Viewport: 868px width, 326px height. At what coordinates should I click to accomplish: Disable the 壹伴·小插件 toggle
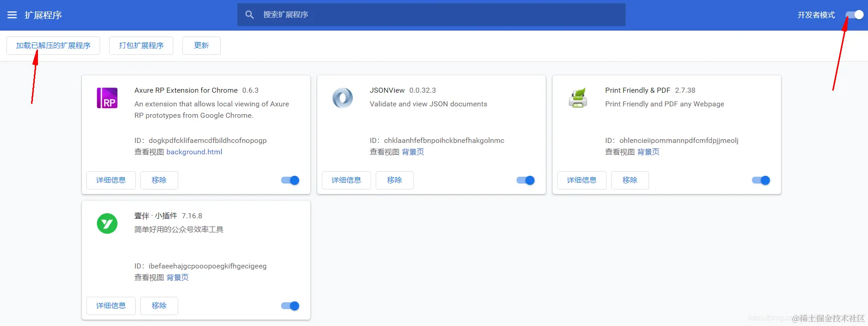coord(290,306)
